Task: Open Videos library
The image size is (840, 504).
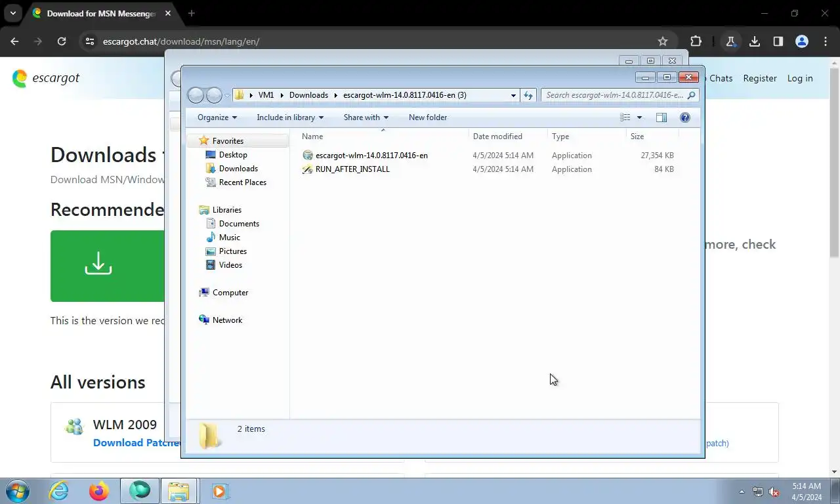Action: click(230, 265)
